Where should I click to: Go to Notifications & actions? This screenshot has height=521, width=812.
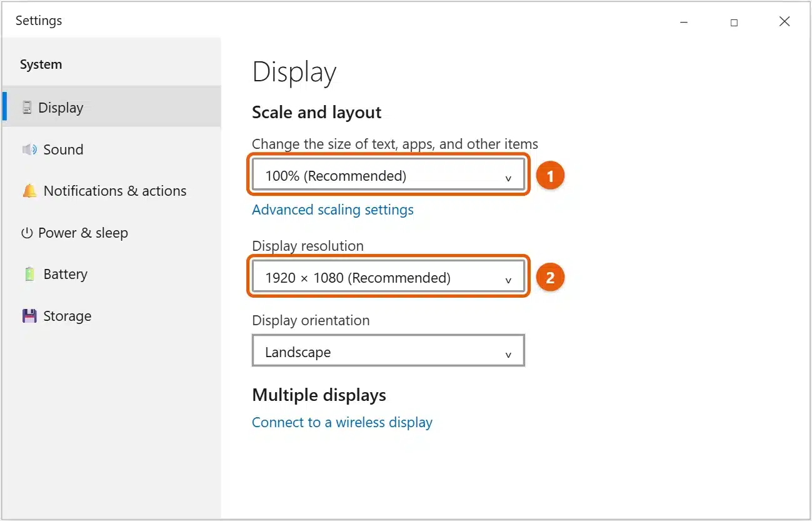[111, 191]
